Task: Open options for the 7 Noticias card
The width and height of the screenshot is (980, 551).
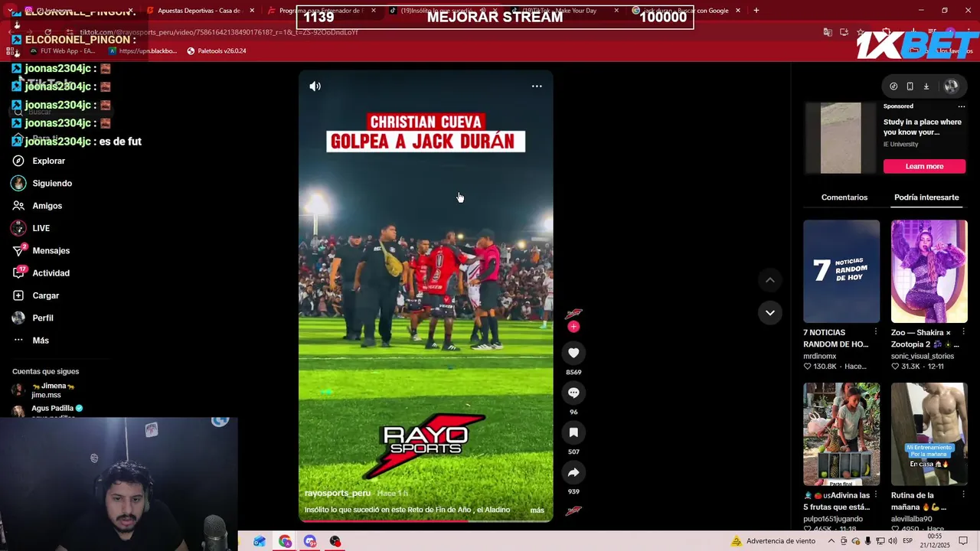Action: (876, 332)
